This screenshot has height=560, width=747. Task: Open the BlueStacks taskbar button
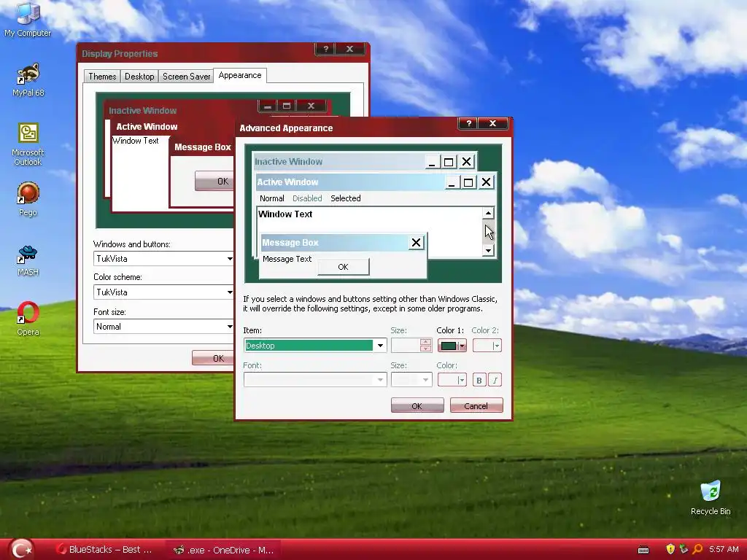(105, 550)
